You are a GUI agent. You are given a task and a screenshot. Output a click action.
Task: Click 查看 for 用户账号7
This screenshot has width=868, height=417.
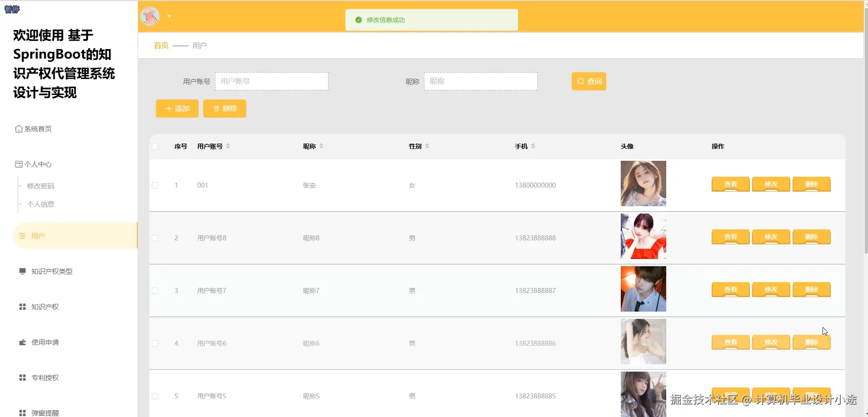click(x=731, y=290)
